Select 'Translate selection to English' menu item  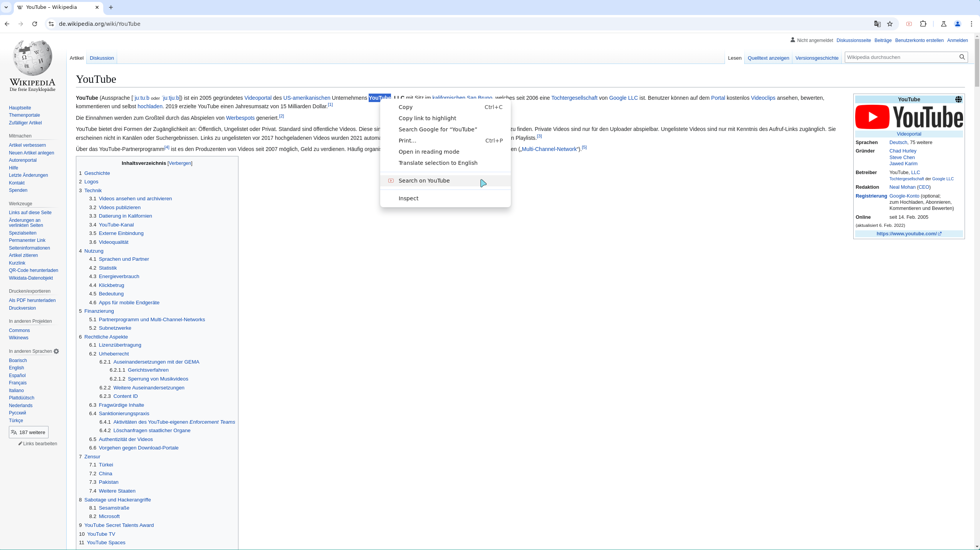(438, 162)
